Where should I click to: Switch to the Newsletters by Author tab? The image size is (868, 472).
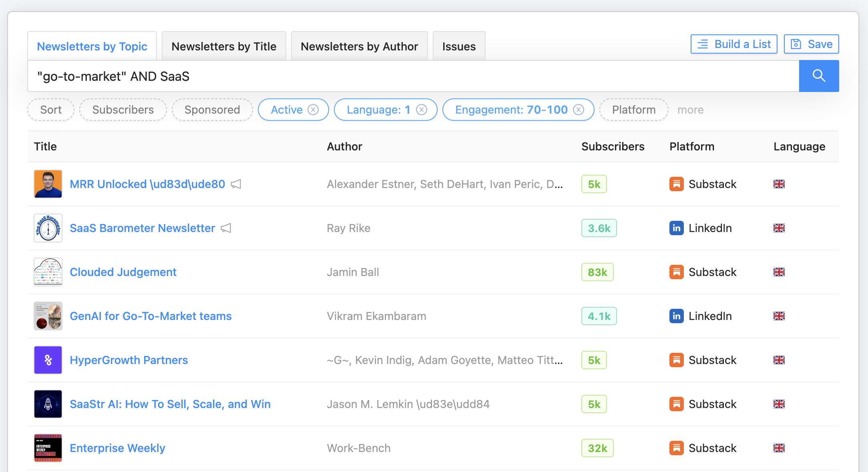pyautogui.click(x=359, y=46)
